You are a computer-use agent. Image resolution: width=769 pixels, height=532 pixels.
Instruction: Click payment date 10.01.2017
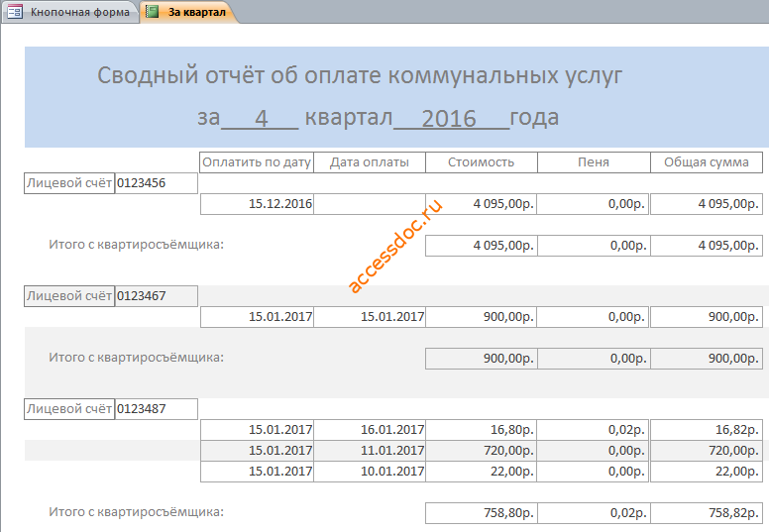[x=370, y=472]
